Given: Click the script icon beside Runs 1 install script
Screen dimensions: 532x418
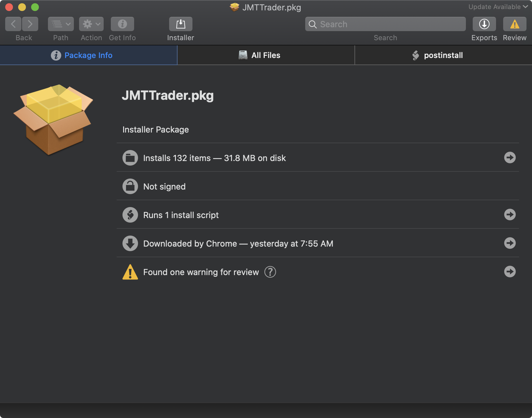Looking at the screenshot, I should click(130, 215).
